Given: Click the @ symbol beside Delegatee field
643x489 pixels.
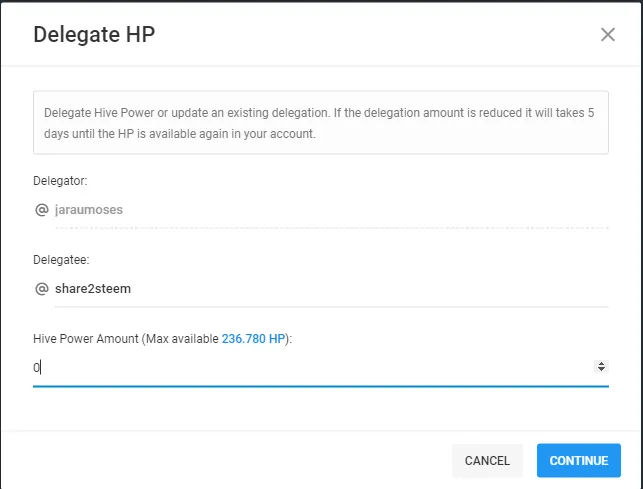Looking at the screenshot, I should [42, 289].
